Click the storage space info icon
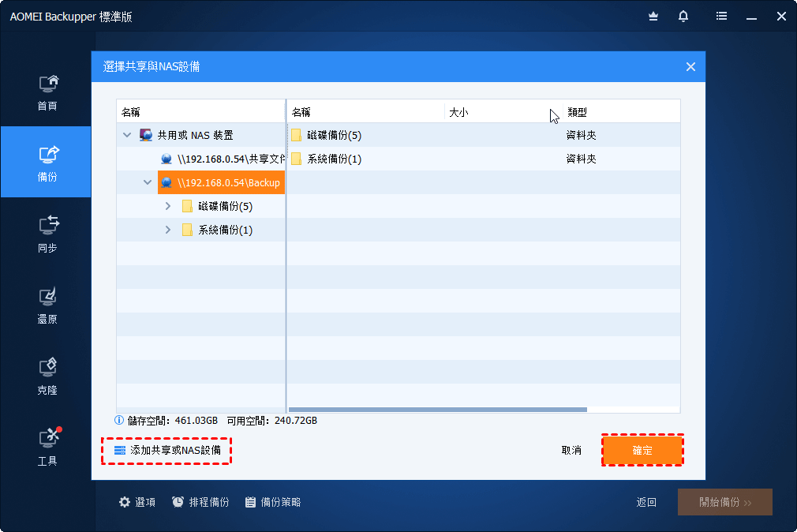Image resolution: width=797 pixels, height=532 pixels. pos(119,420)
